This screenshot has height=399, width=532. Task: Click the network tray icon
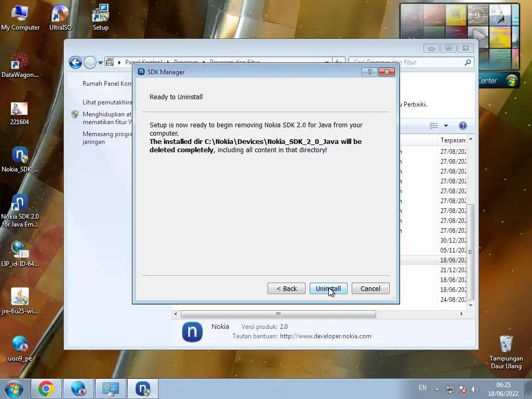(450, 389)
